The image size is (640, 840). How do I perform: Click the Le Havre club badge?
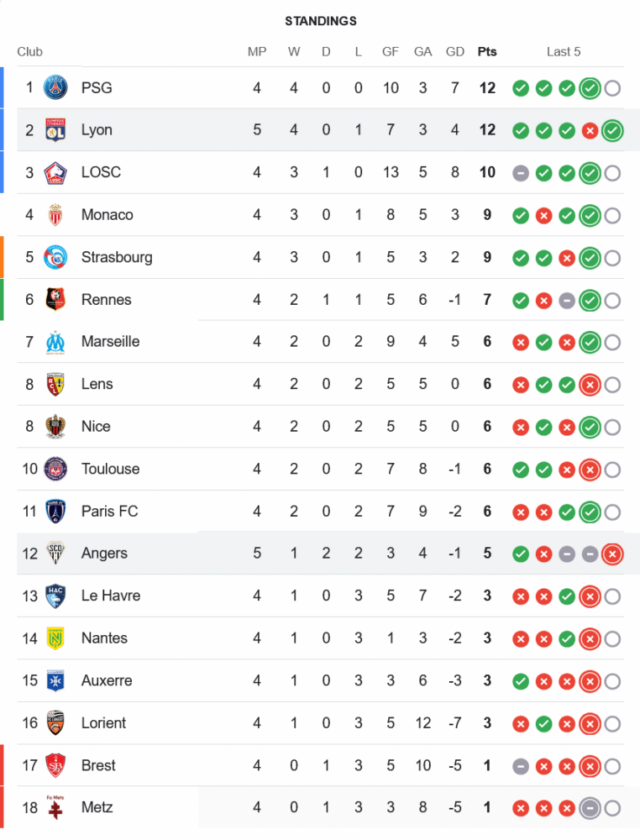(55, 596)
